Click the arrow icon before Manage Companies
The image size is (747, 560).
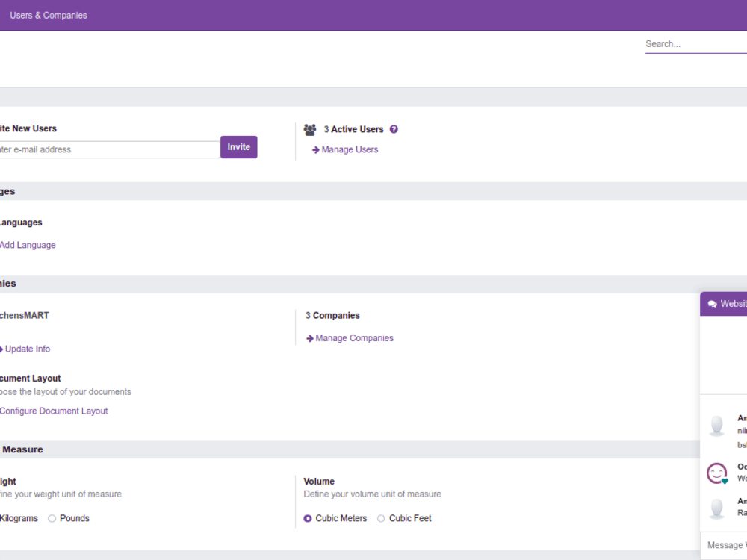click(310, 338)
